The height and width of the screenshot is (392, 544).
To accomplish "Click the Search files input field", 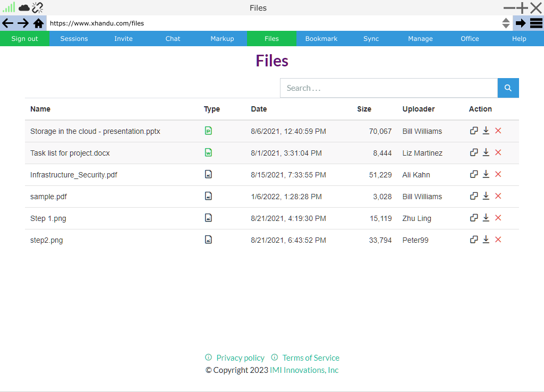I will (x=388, y=88).
